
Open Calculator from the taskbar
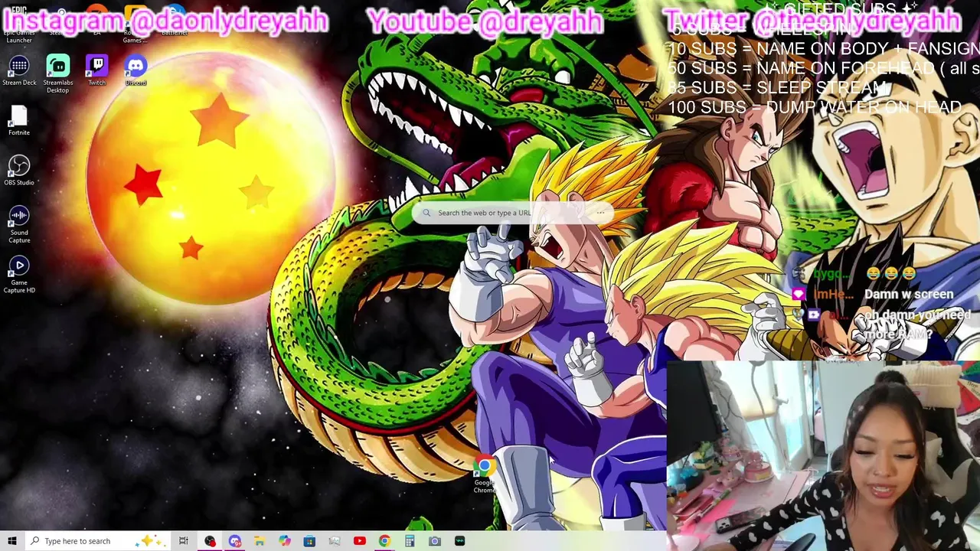410,541
